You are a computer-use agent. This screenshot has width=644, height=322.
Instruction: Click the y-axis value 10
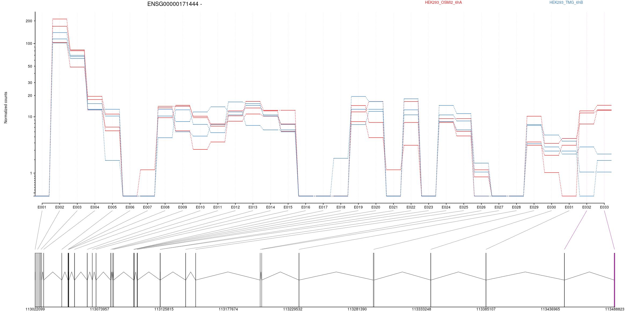pyautogui.click(x=30, y=117)
